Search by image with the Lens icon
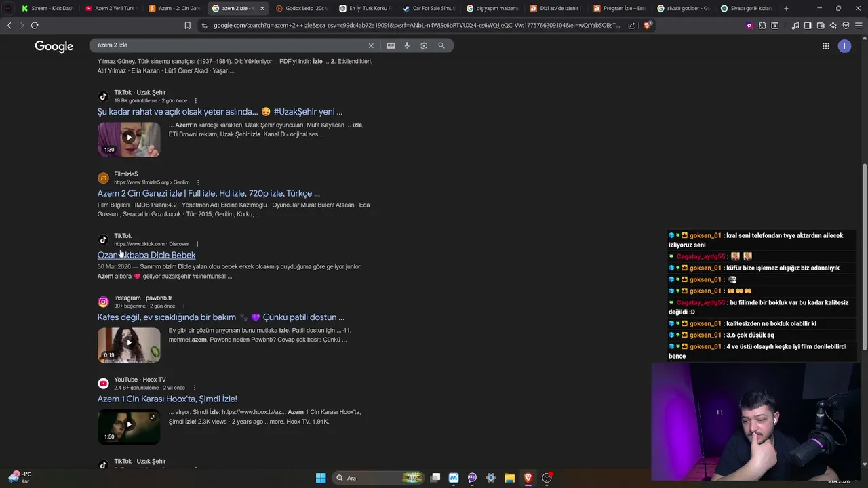868x488 pixels. click(424, 45)
